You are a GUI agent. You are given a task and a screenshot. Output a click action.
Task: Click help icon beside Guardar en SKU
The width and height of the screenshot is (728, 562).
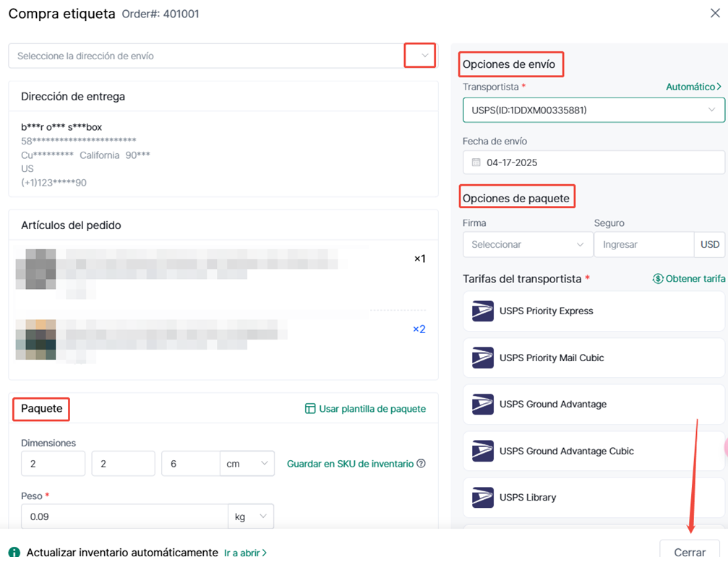(x=421, y=463)
